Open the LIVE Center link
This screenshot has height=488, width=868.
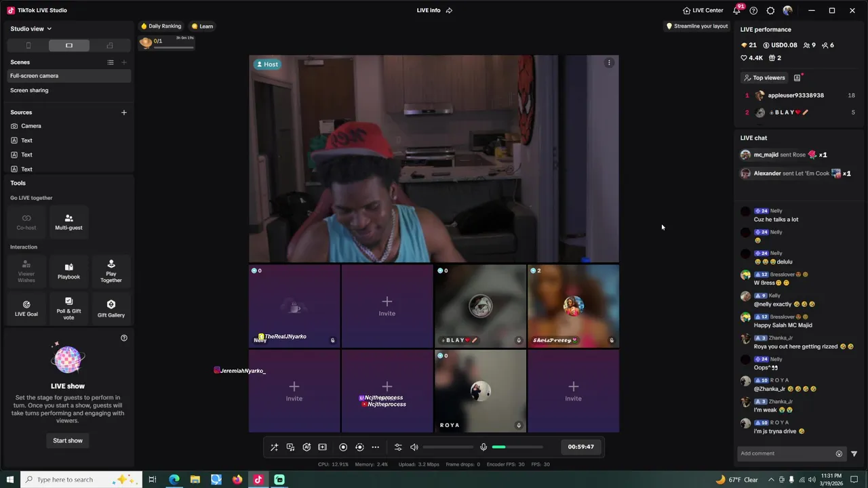tap(703, 10)
